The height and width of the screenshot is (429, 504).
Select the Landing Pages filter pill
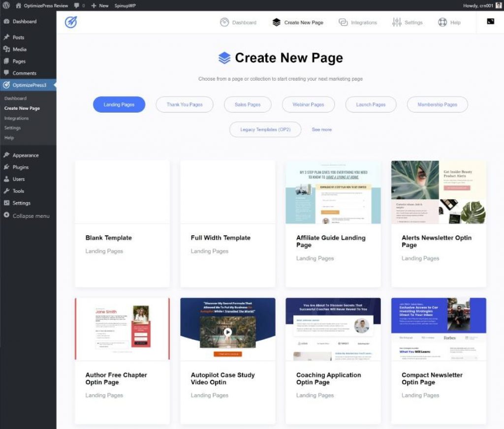point(119,104)
